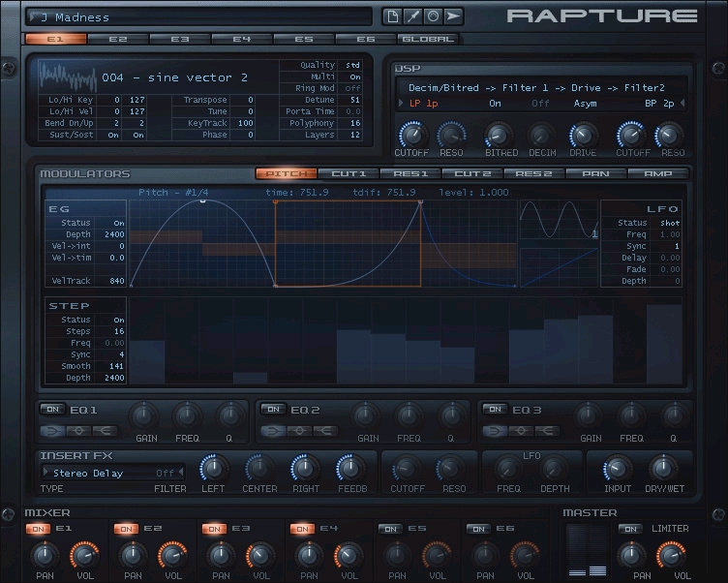Click the new program page icon
This screenshot has height=583, width=728.
(392, 16)
